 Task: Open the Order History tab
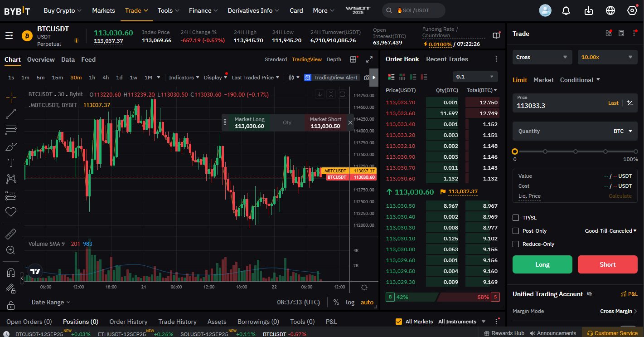click(x=128, y=322)
